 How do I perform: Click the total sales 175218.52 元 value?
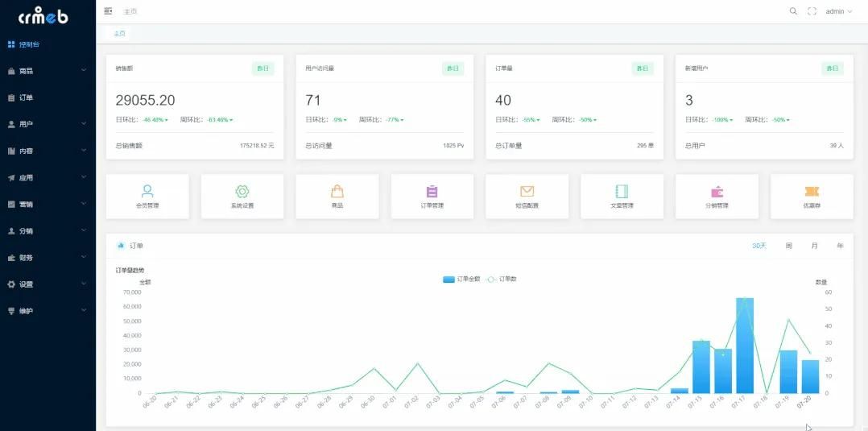257,146
